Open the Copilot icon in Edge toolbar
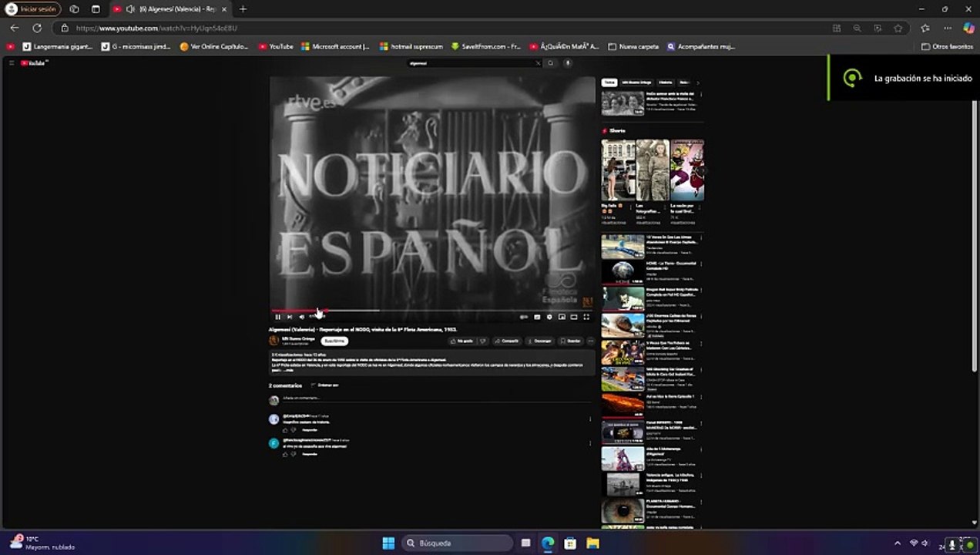980x555 pixels. coord(969,28)
